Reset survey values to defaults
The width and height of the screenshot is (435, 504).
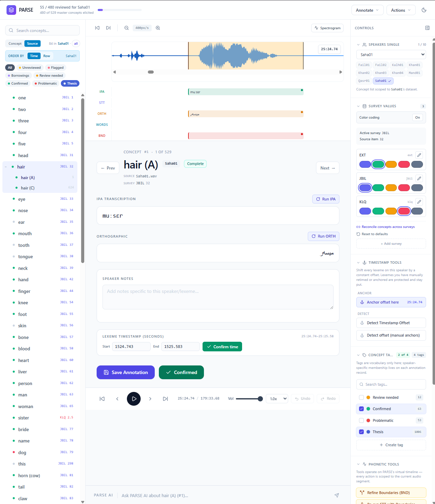[372, 234]
